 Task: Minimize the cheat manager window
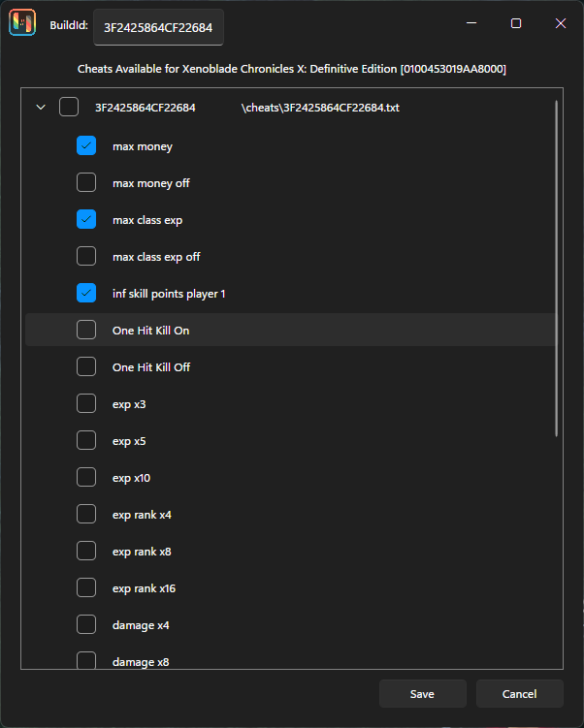(471, 22)
